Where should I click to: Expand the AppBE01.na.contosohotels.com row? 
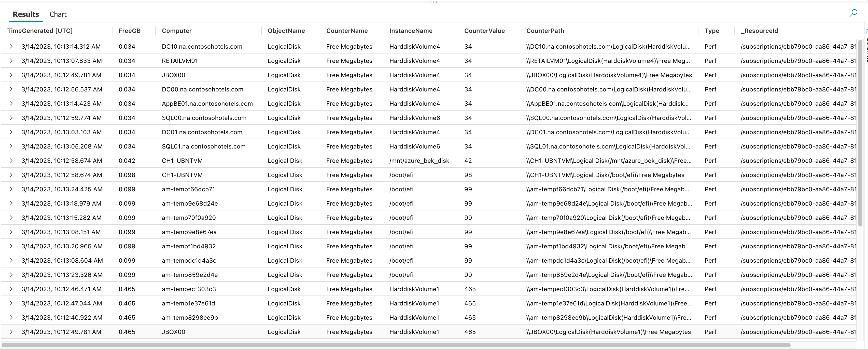tap(11, 103)
